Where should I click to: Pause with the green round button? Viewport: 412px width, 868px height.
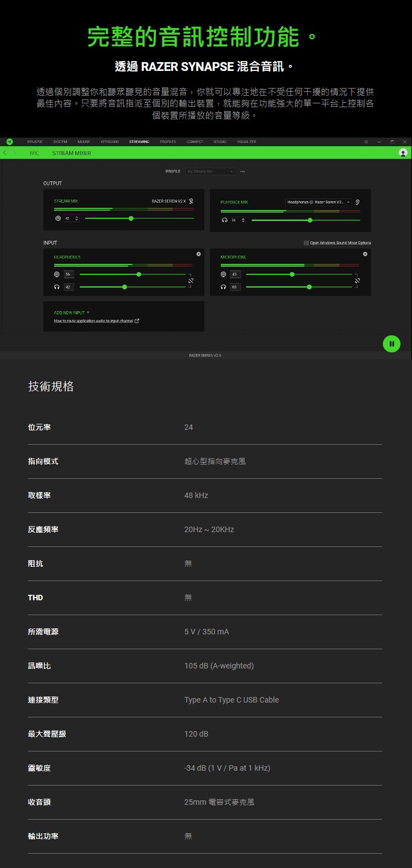392,344
